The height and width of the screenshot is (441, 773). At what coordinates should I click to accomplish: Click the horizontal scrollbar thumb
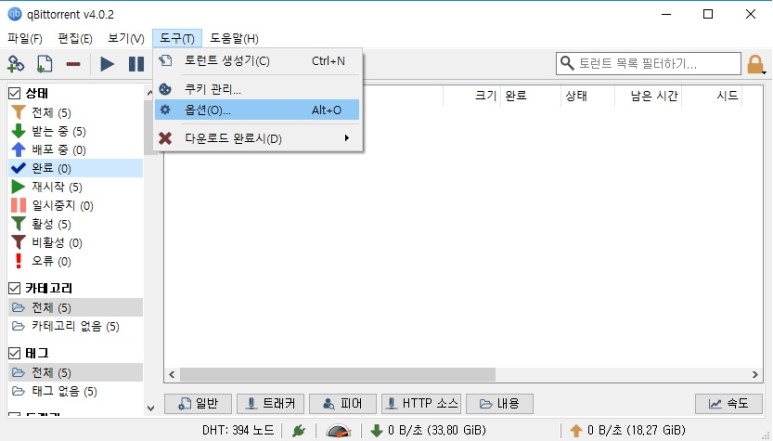pos(338,374)
